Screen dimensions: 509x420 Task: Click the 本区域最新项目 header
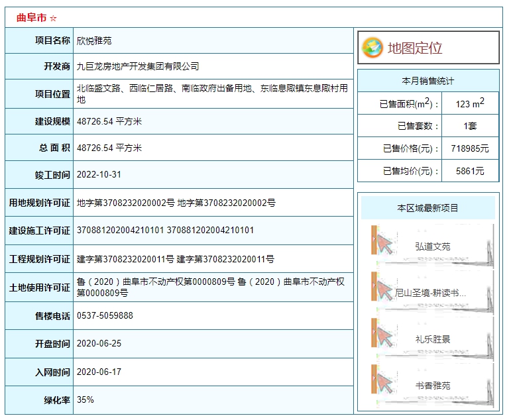(x=428, y=208)
